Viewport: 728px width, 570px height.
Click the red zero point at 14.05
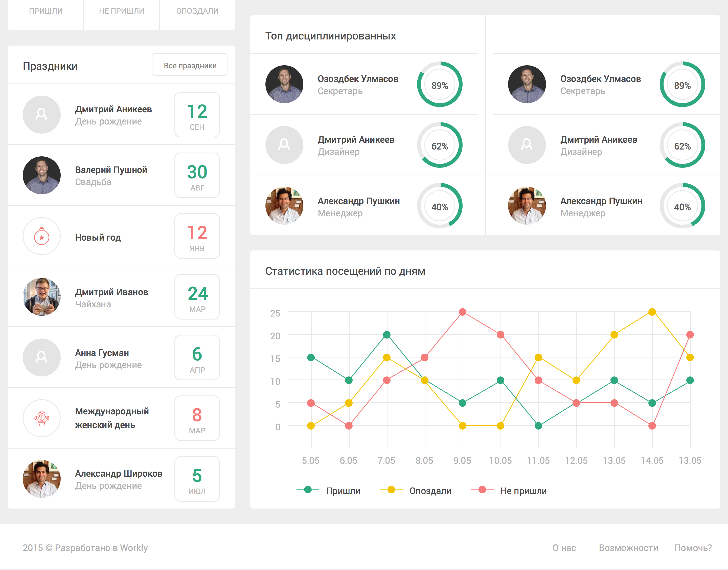pyautogui.click(x=652, y=426)
